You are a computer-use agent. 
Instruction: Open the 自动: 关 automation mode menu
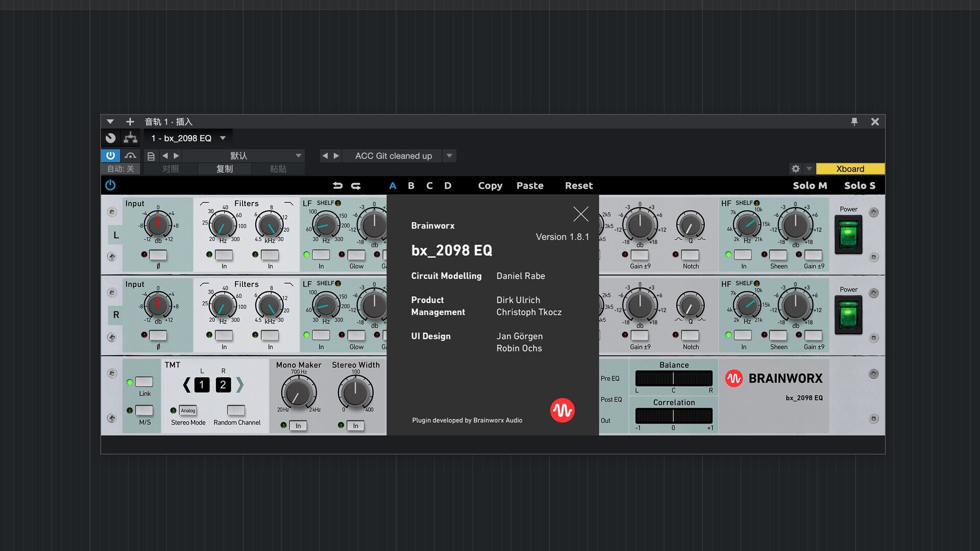120,169
